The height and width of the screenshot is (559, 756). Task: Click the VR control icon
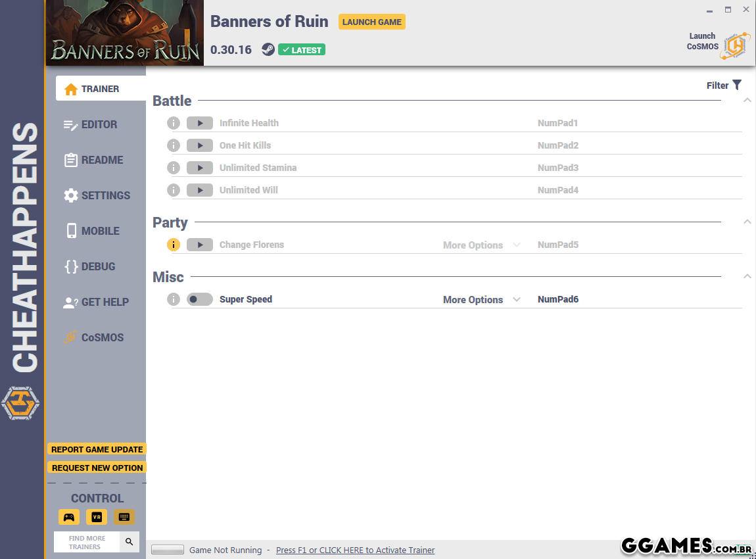coord(97,517)
